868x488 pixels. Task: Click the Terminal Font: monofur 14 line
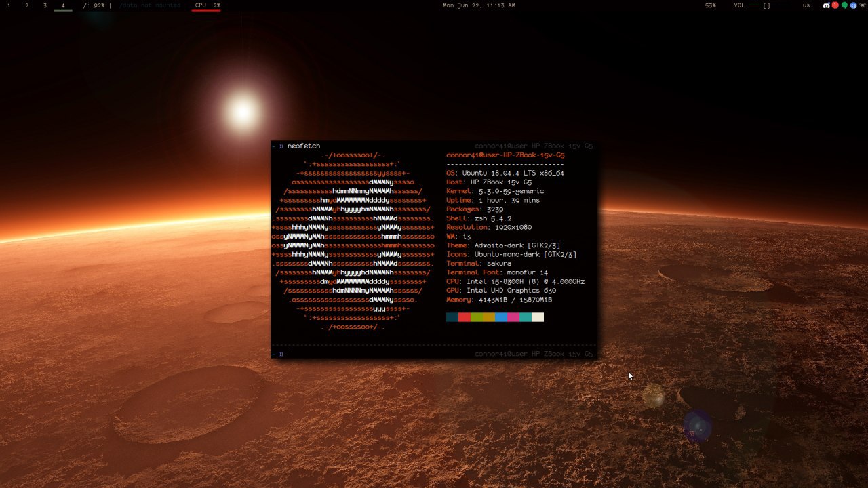click(x=497, y=272)
